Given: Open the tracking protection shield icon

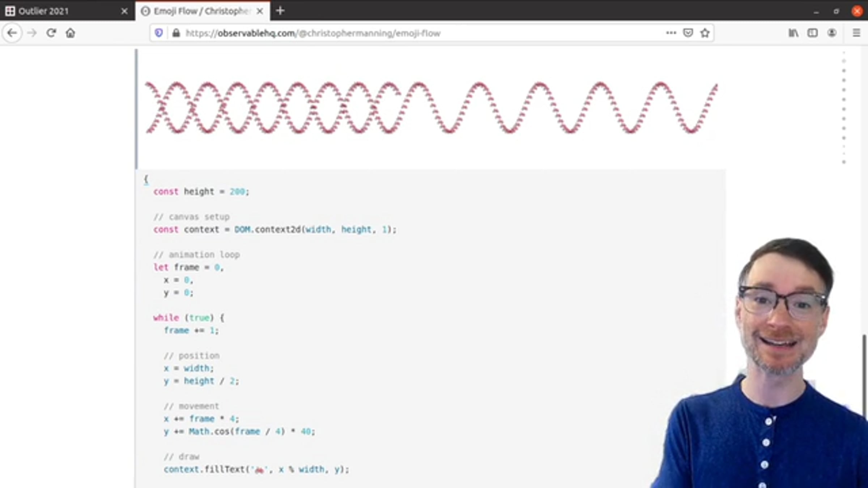Looking at the screenshot, I should click(159, 33).
